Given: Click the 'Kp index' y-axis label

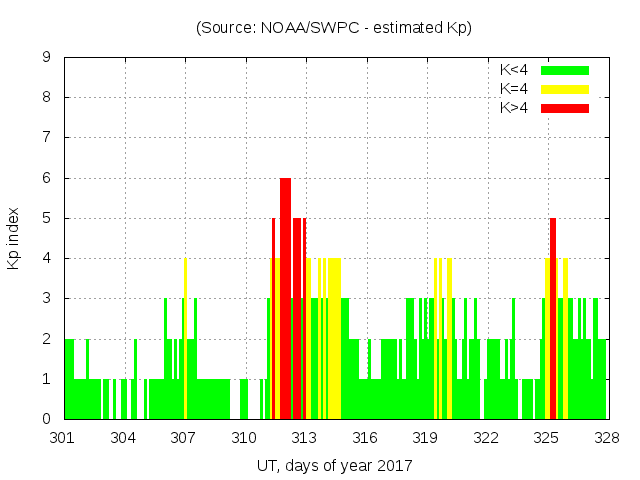Looking at the screenshot, I should point(15,239).
